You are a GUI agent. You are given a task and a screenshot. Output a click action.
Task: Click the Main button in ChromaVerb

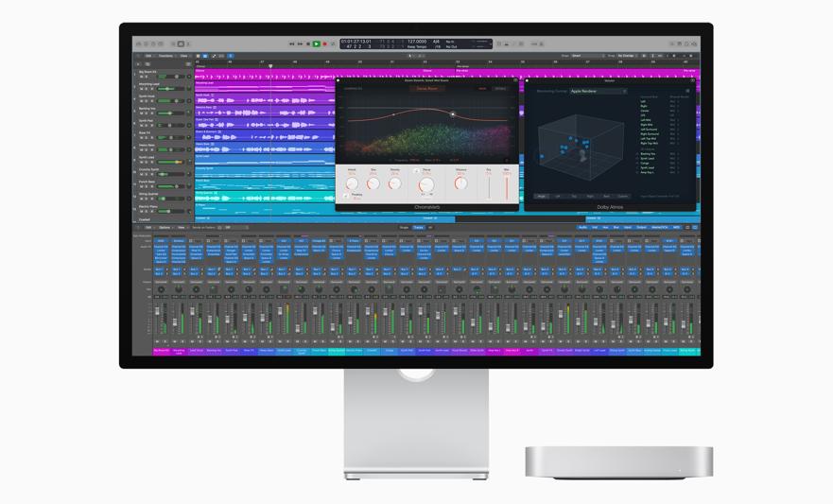tap(482, 89)
